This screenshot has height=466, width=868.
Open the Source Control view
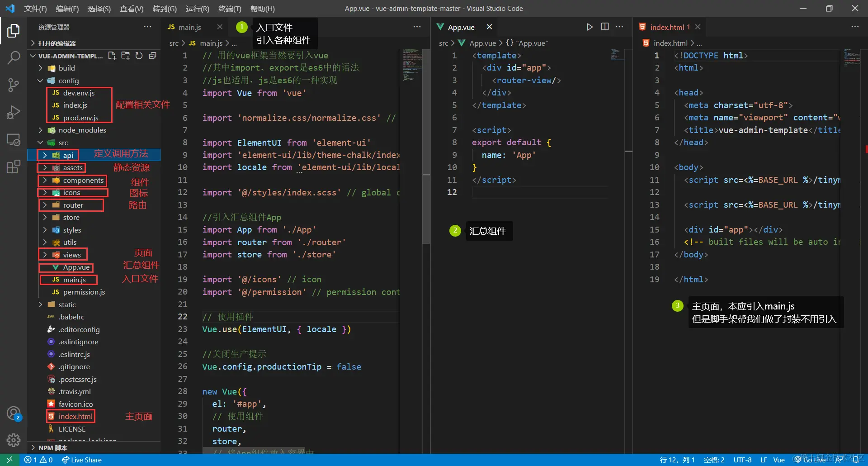(14, 85)
